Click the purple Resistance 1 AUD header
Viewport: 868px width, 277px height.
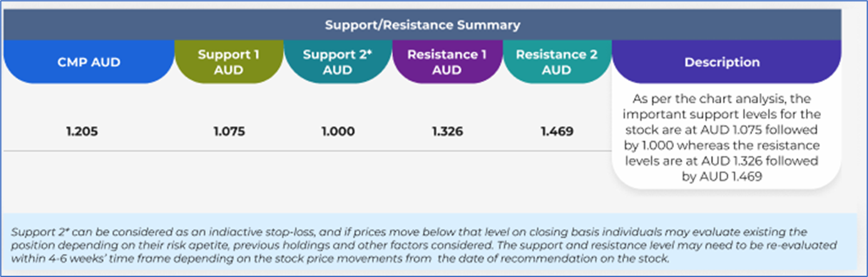pos(447,62)
